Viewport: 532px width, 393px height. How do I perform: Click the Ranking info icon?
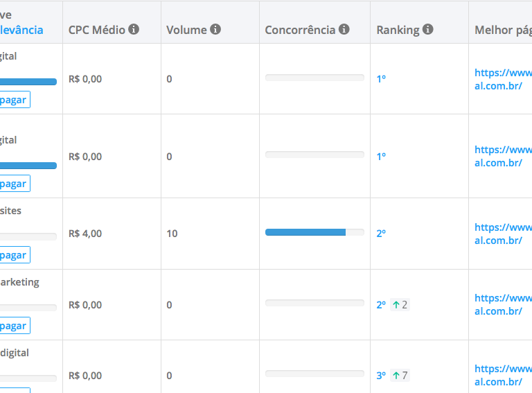(428, 29)
